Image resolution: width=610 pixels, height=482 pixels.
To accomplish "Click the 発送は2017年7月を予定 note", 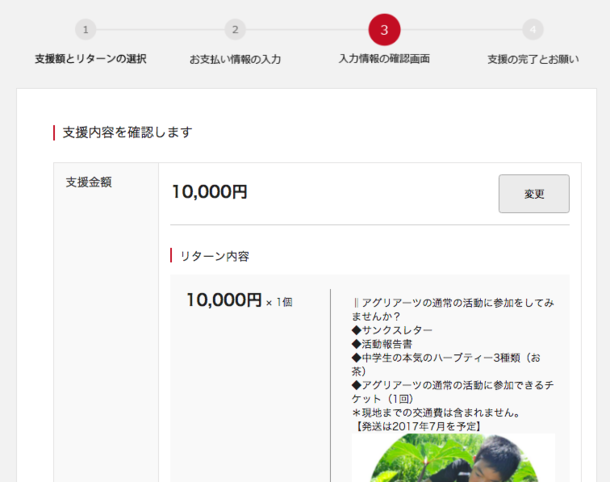I will [418, 426].
